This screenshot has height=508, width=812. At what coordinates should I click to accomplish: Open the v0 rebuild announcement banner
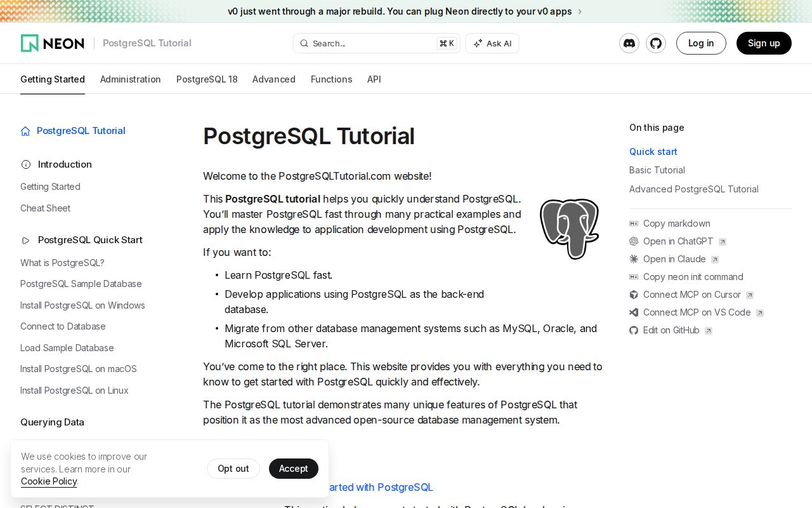tap(400, 11)
